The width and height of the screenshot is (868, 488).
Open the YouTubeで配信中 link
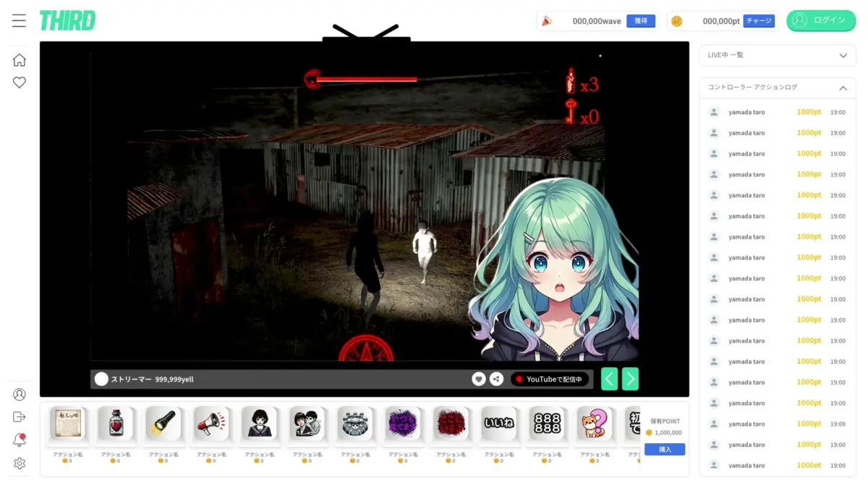click(x=550, y=378)
